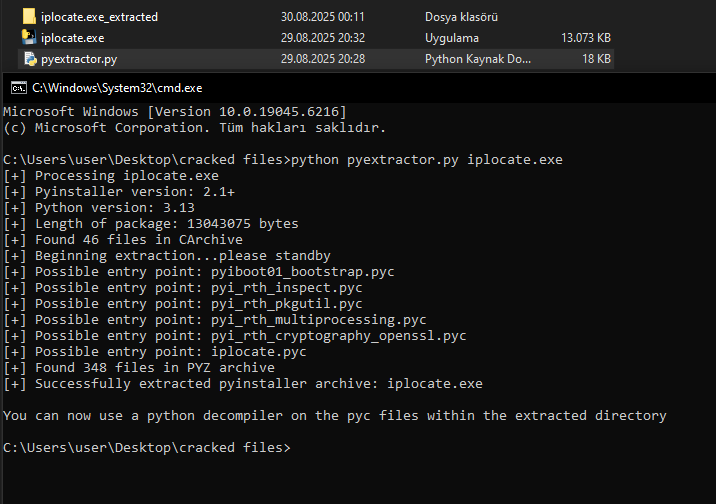This screenshot has width=716, height=504.
Task: Click the 'You can now use a python decompiler' line
Action: point(335,415)
